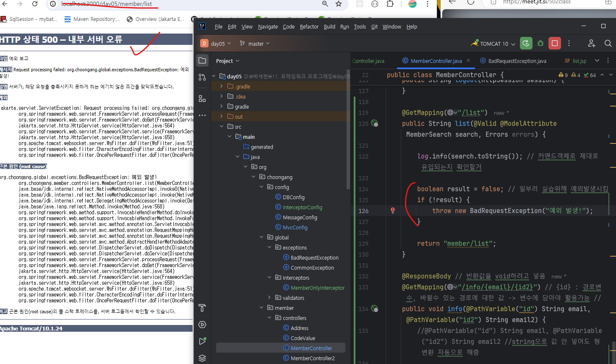Switch to list.jsp tab
The width and height of the screenshot is (616, 364).
point(575,61)
